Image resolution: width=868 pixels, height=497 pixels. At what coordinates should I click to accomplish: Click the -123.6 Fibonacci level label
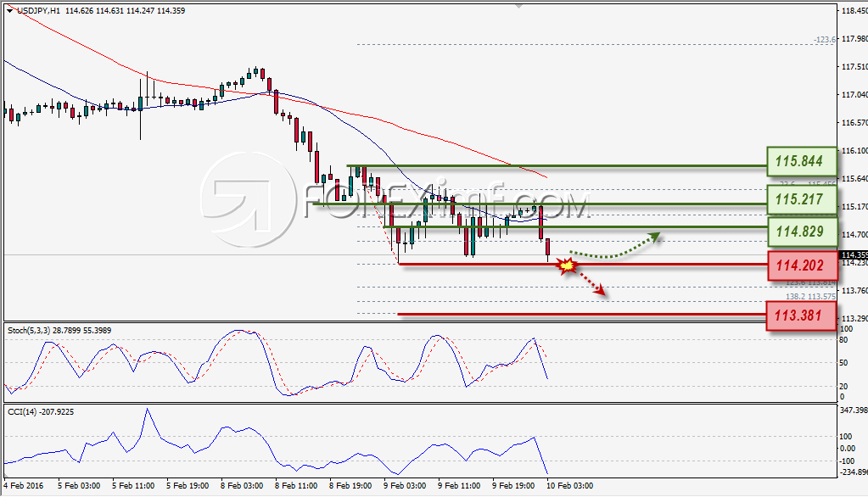pos(824,40)
